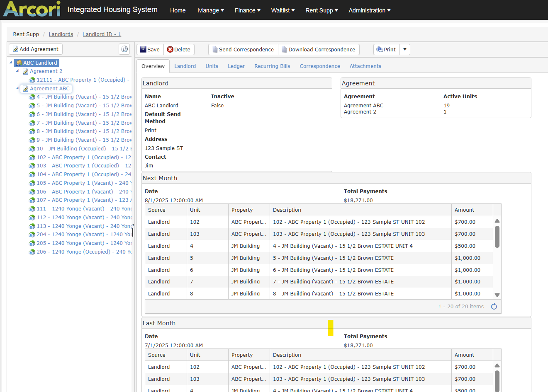Click the Download Correspondence icon
548x392 pixels.
click(x=284, y=49)
